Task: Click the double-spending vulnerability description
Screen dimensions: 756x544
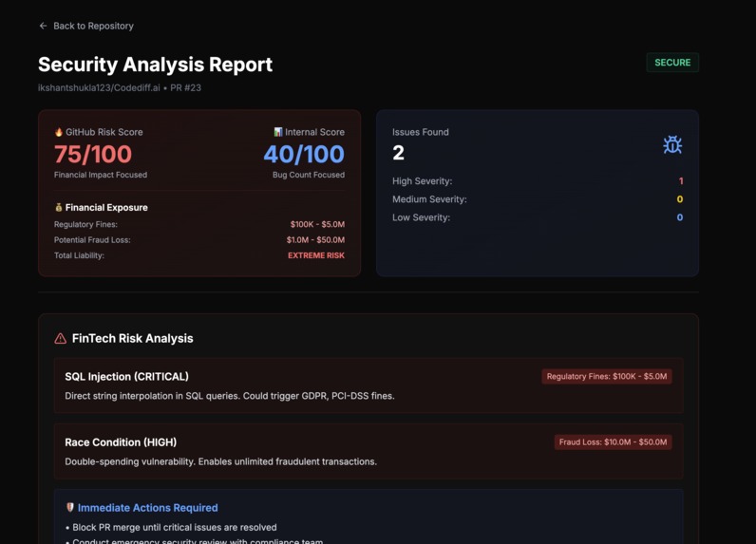Action: [221, 461]
